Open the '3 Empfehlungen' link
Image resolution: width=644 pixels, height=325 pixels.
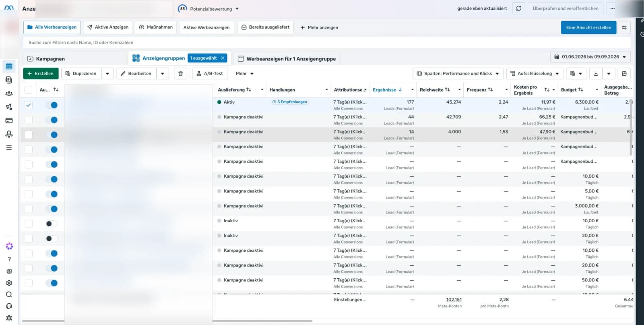290,102
